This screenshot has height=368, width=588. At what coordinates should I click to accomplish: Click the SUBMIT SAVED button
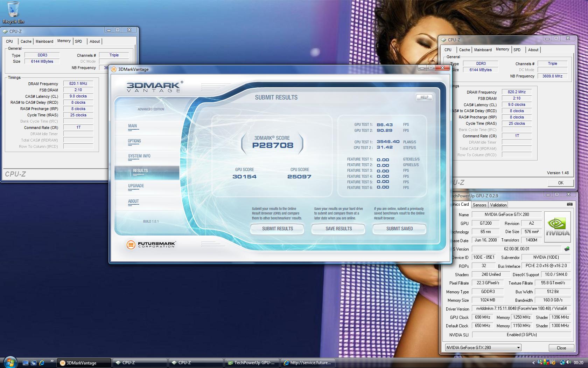[x=399, y=229]
